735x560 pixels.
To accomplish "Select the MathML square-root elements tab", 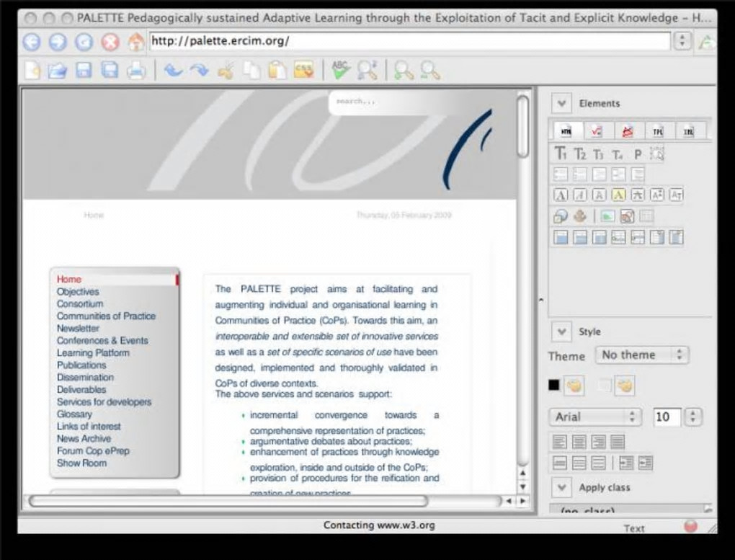I will tap(597, 131).
